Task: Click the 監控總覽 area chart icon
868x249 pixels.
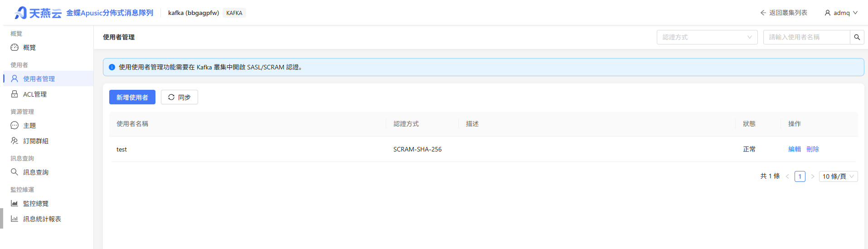Action: (x=15, y=203)
